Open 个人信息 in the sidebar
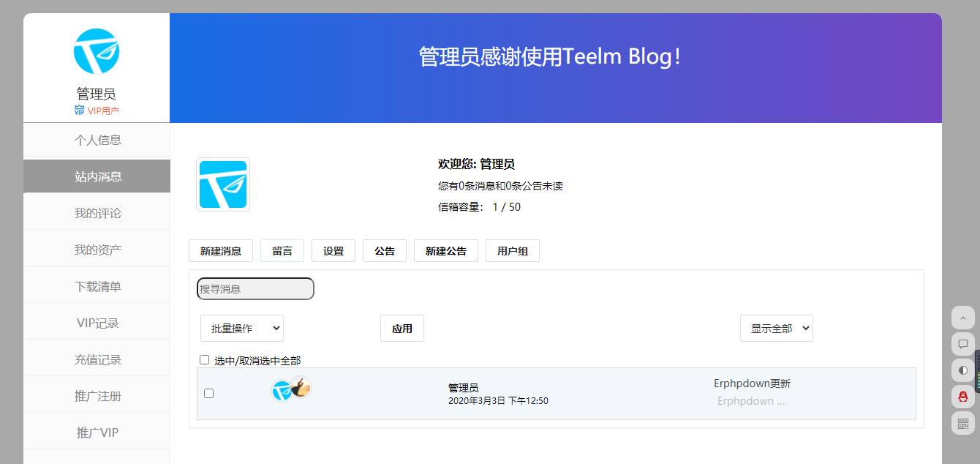This screenshot has height=464, width=980. (x=97, y=140)
